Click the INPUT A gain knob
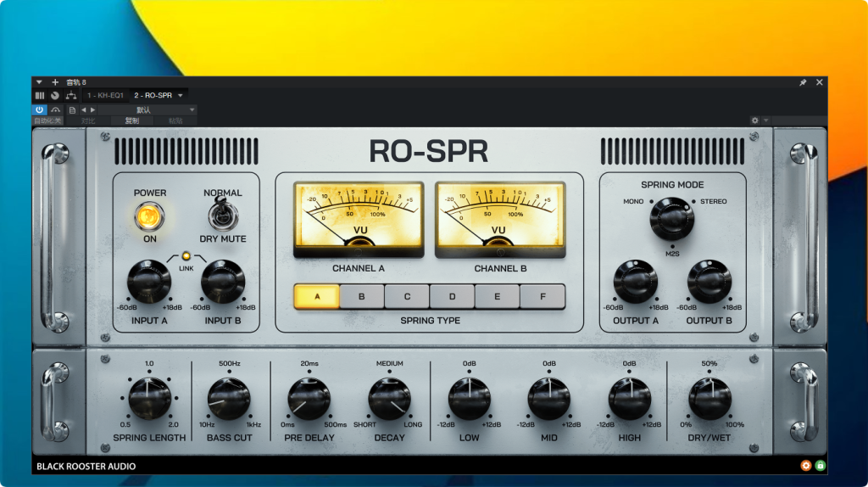 [x=149, y=282]
